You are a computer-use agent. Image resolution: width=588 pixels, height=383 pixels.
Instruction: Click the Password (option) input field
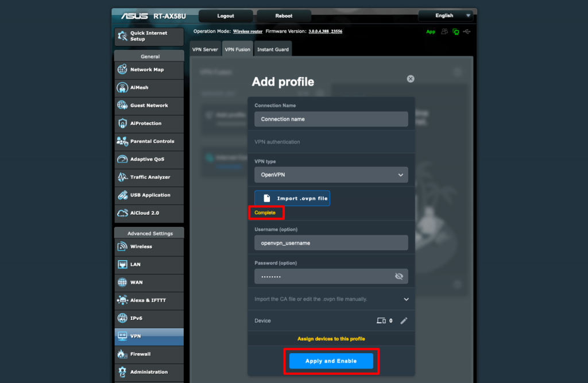point(331,276)
